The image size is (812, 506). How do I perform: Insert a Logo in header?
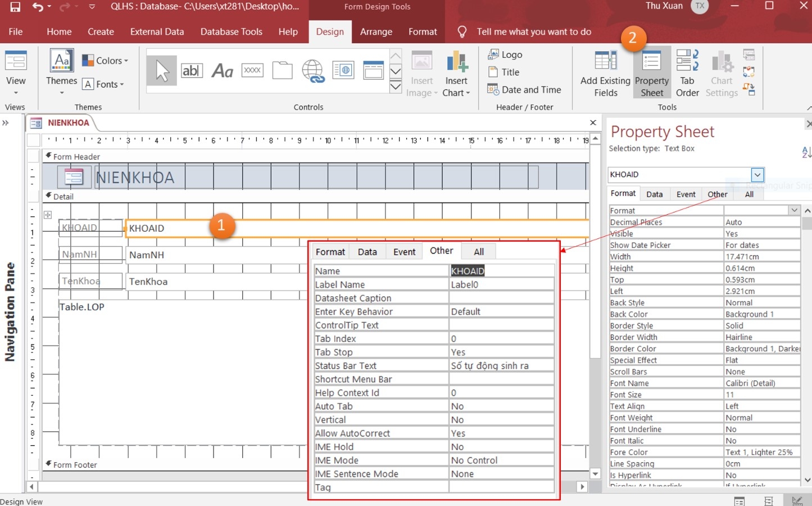tap(505, 55)
